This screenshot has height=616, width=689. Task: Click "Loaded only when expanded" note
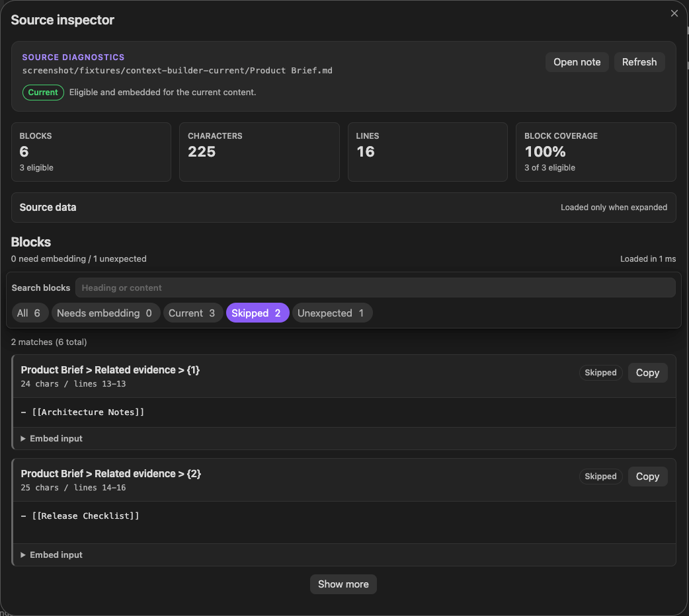point(614,208)
